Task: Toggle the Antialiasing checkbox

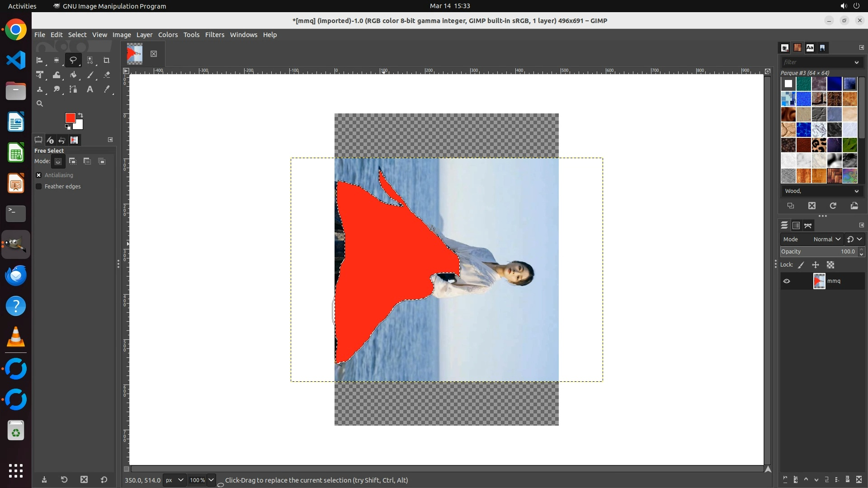Action: [x=39, y=175]
